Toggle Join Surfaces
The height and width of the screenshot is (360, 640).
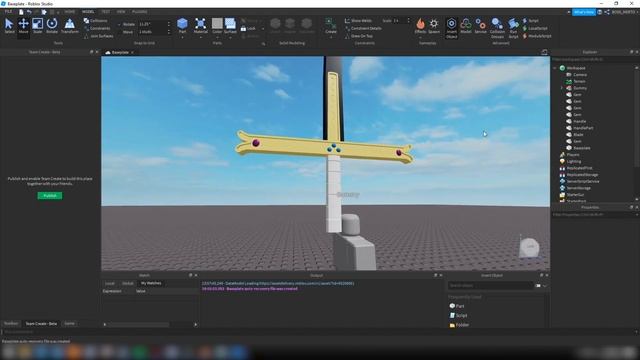(x=98, y=36)
